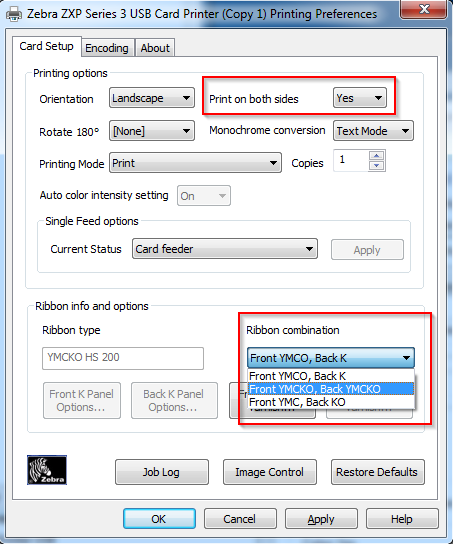Decrease the Copies value with down arrow

(x=377, y=165)
